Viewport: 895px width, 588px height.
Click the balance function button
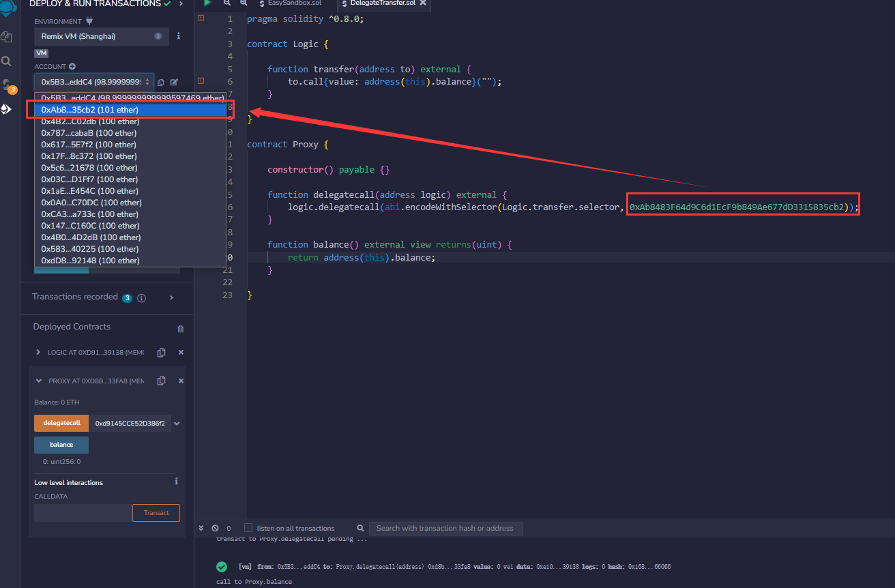pyautogui.click(x=61, y=445)
